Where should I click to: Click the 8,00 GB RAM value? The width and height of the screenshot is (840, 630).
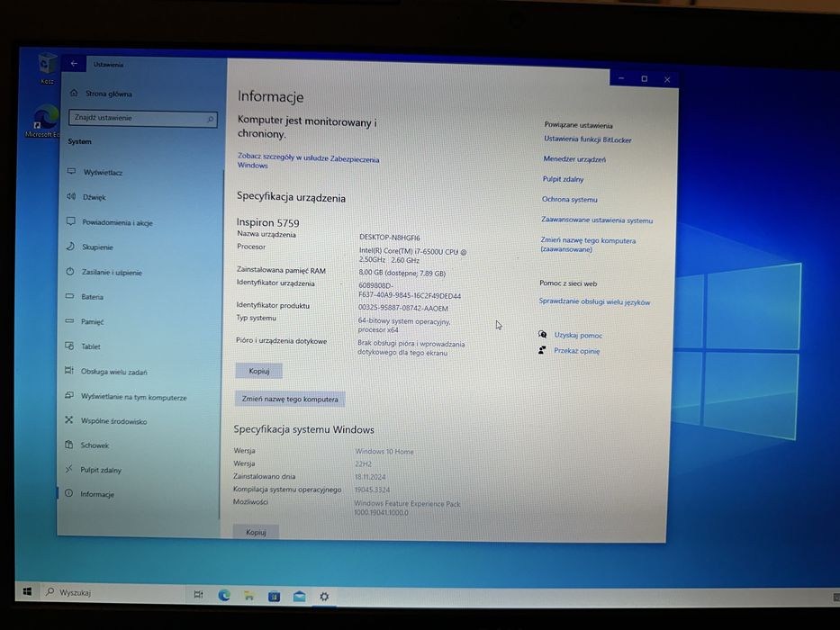pyautogui.click(x=402, y=274)
